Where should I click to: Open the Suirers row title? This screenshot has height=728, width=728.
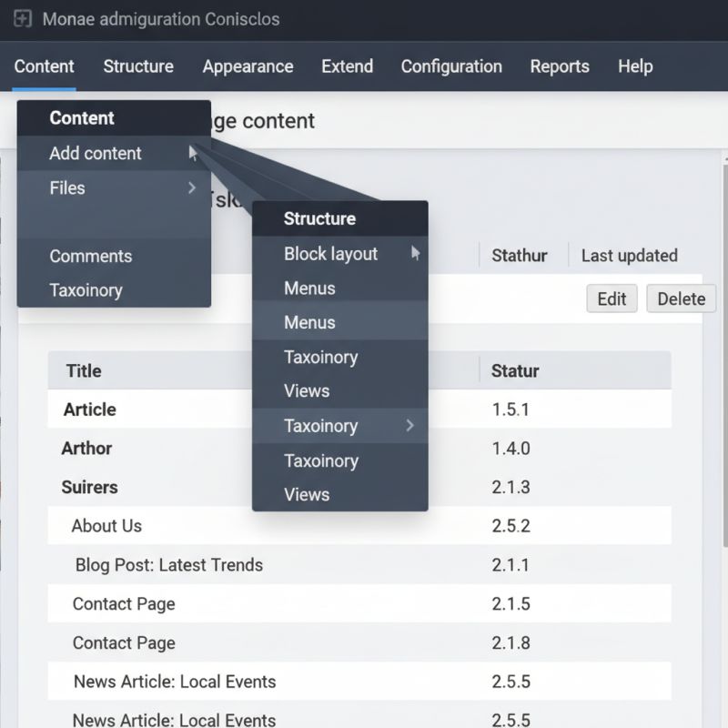point(89,487)
